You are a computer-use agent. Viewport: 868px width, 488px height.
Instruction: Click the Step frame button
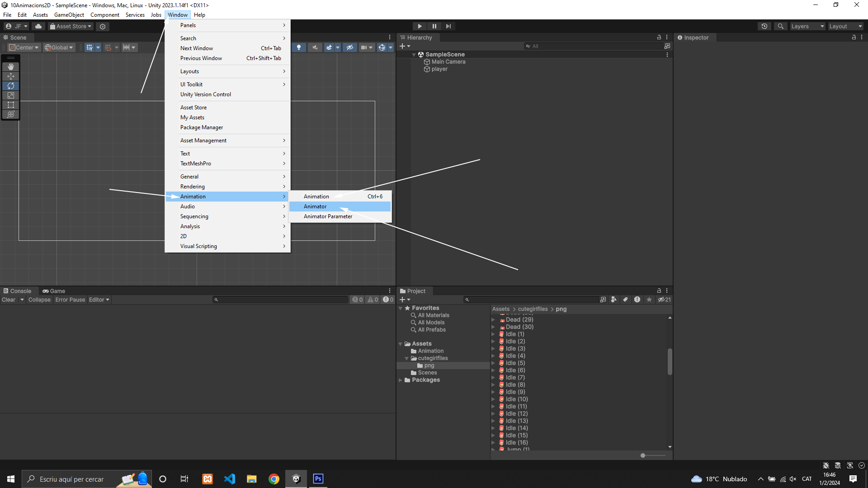pos(448,26)
